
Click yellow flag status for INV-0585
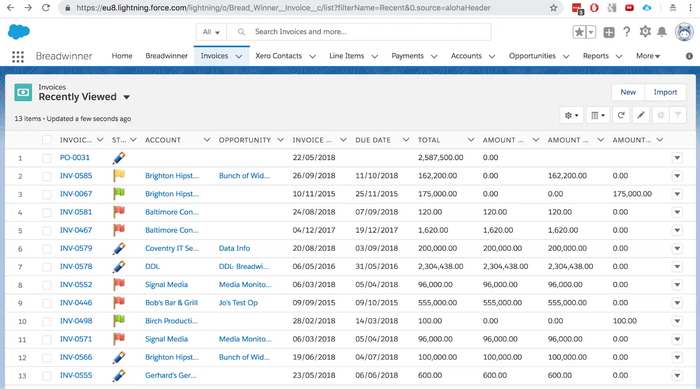point(119,176)
